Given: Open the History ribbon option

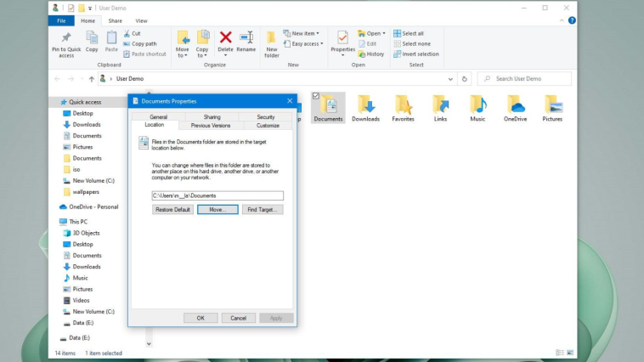Looking at the screenshot, I should pos(371,54).
